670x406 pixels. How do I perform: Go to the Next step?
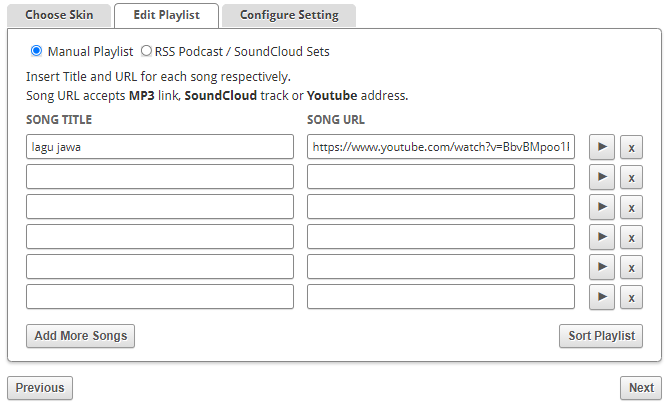pos(641,388)
